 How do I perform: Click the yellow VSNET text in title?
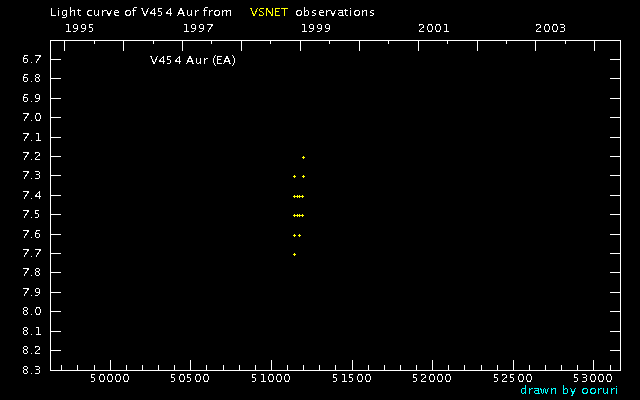point(267,13)
